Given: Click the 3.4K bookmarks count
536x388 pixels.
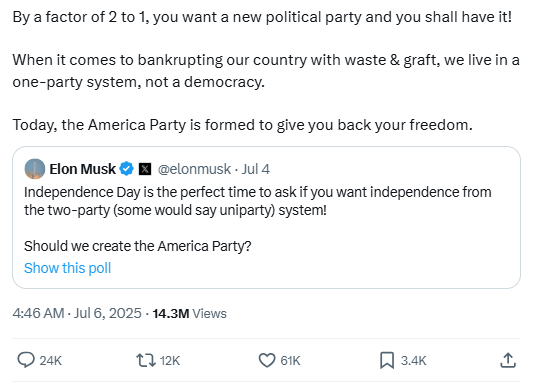Looking at the screenshot, I should [414, 361].
